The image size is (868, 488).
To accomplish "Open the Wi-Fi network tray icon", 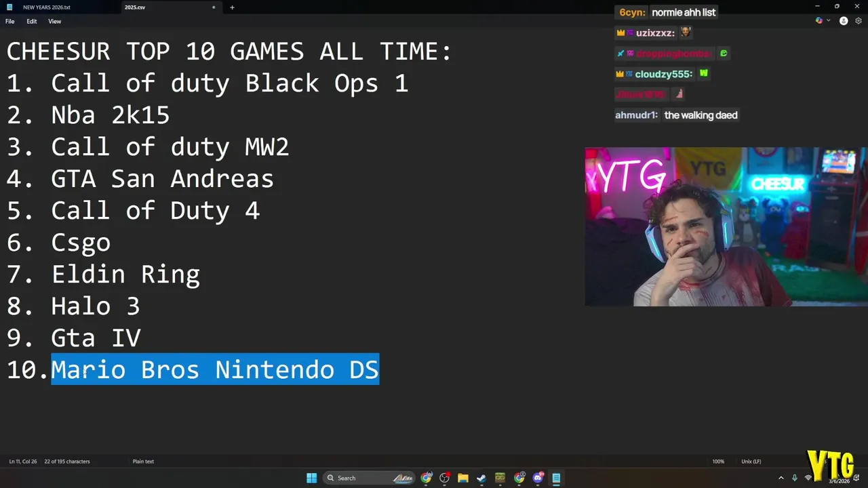I will [x=808, y=478].
